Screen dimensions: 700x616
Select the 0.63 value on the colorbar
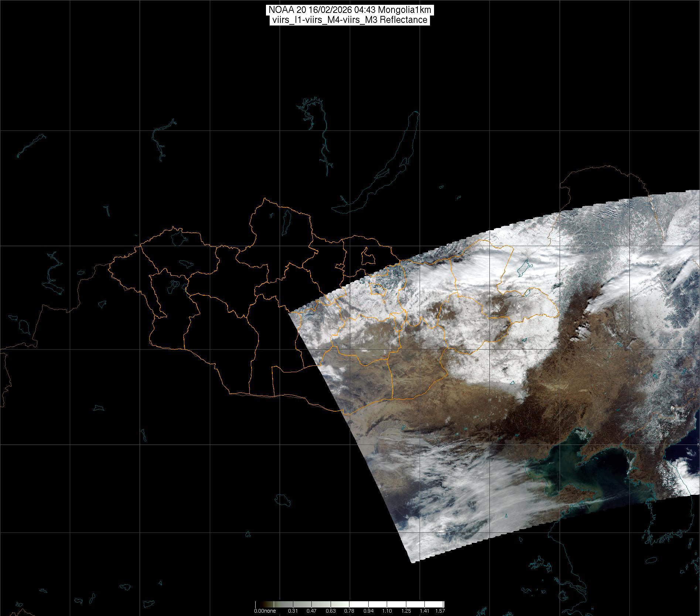tap(331, 611)
